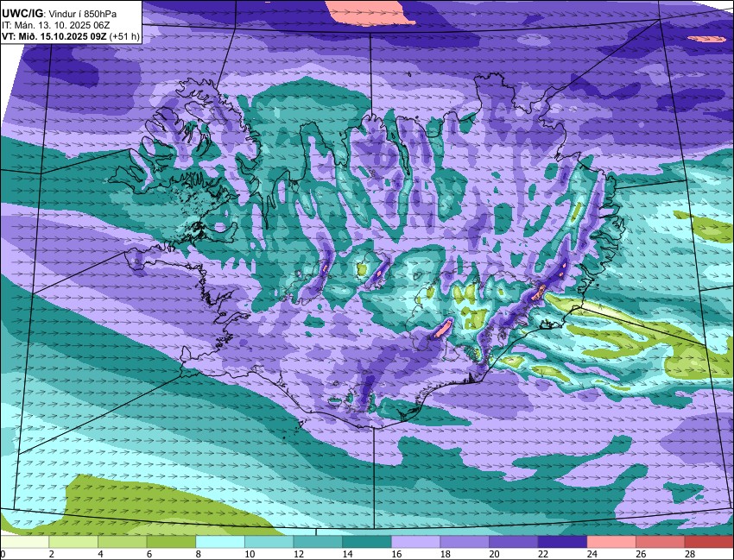Click the "12" legend scale number
This screenshot has width=734, height=560.
[x=298, y=554]
